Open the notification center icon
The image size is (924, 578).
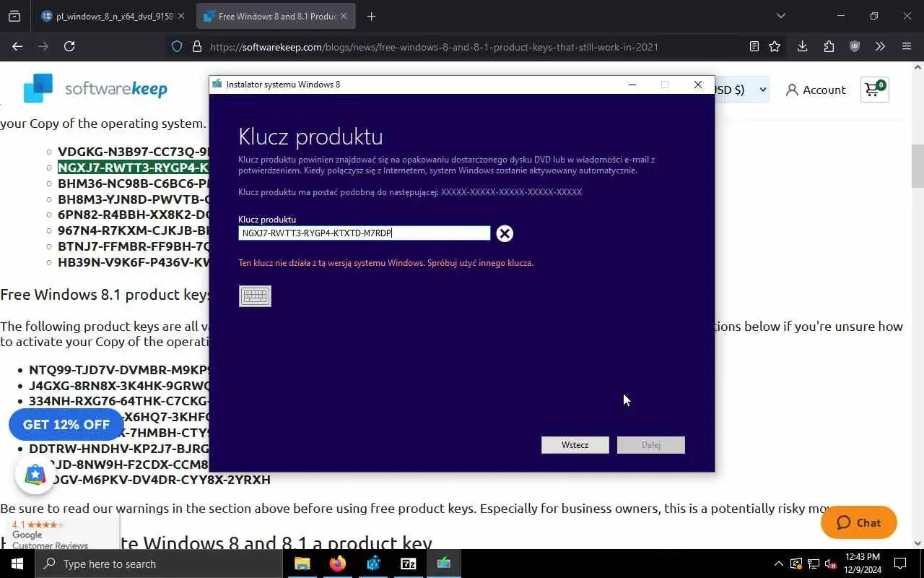(900, 564)
